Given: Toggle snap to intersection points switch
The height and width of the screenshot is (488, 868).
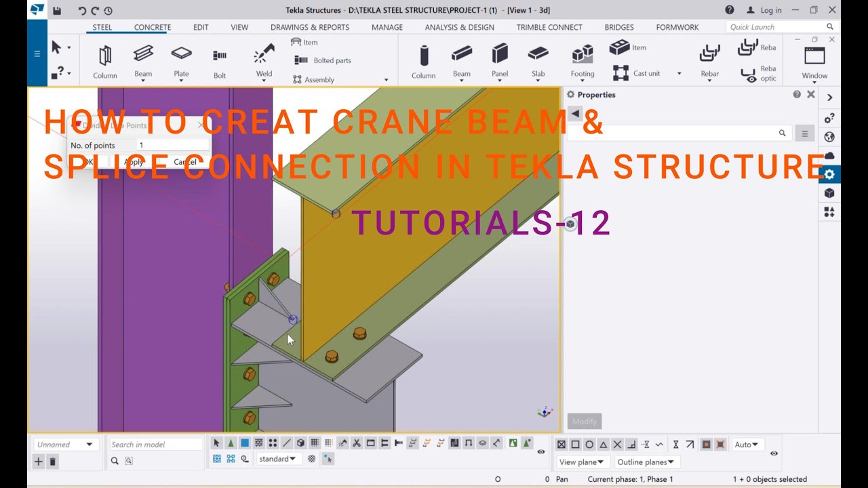Looking at the screenshot, I should click(x=617, y=445).
